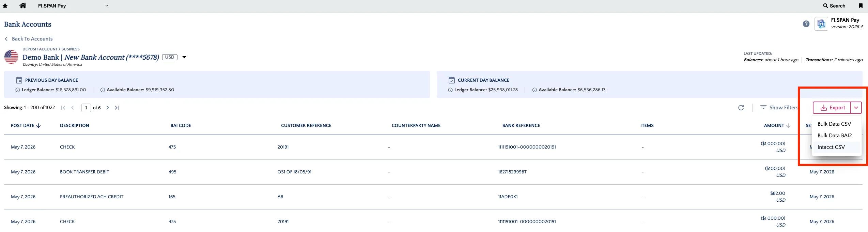Expand the bank account selector arrow

(184, 57)
